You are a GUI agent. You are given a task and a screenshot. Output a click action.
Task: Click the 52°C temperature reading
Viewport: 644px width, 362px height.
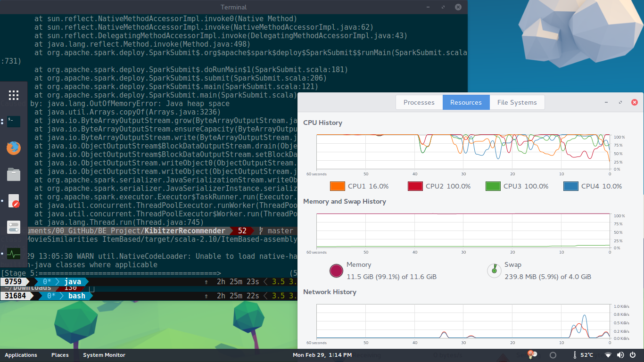pos(587,355)
